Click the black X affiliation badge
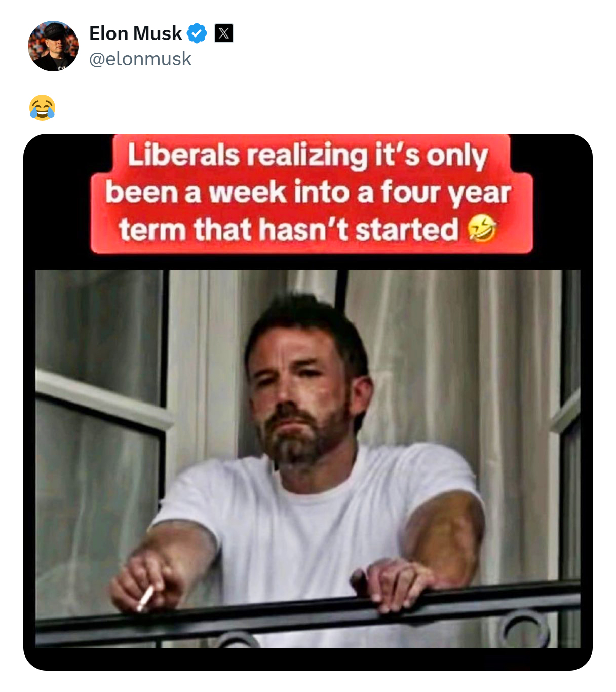 click(x=224, y=33)
